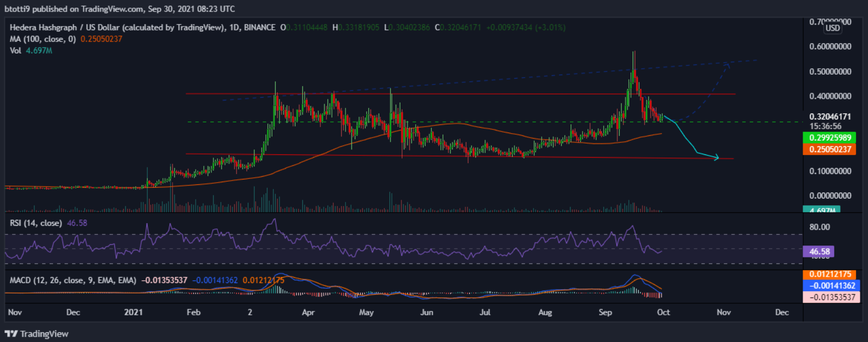Select the Vol indicator legend label
This screenshot has height=342, width=868.
15,51
